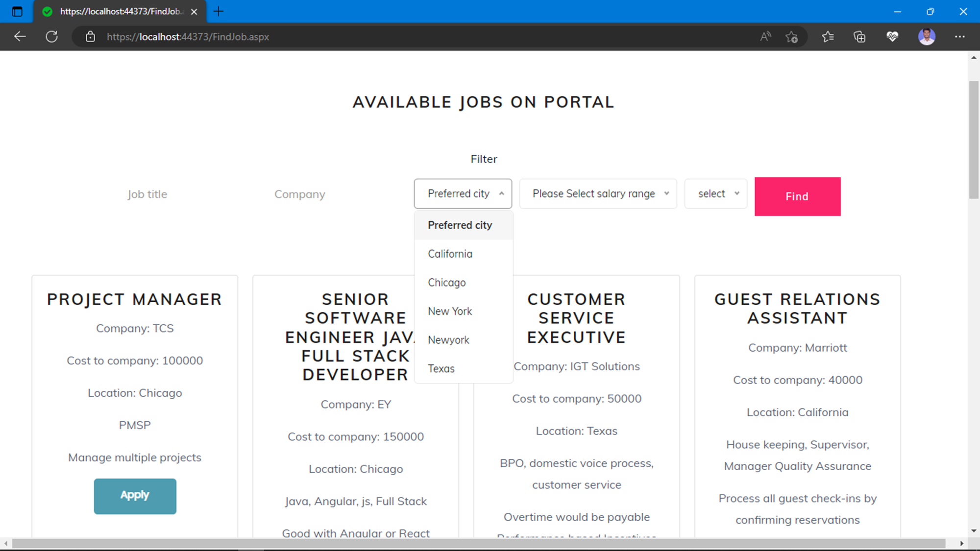
Task: Click 'Location: Texas' text
Action: pos(576,431)
